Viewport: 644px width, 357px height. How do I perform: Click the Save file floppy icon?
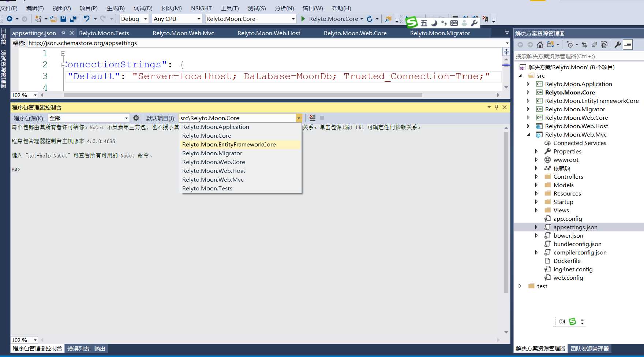click(x=63, y=19)
